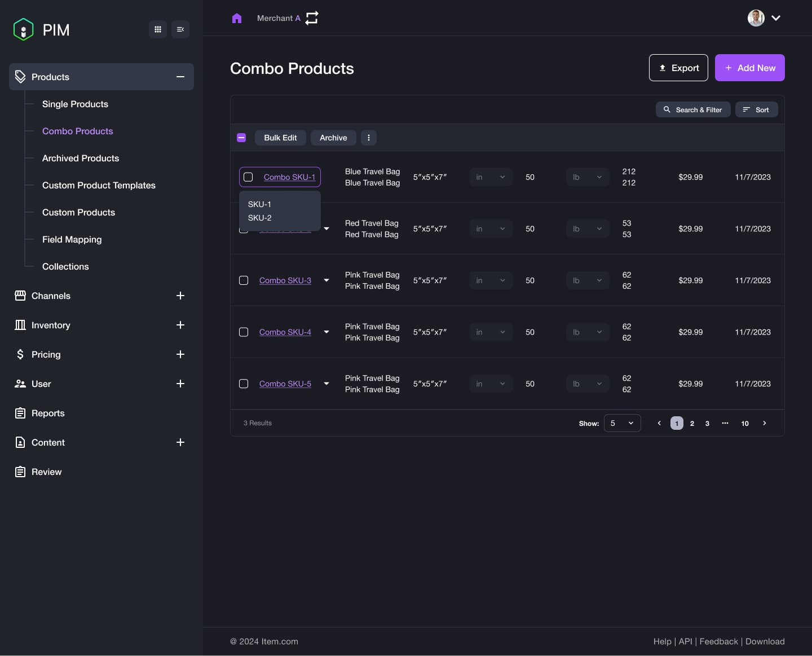Expand account menu chevron beside avatar
The image size is (812, 656).
point(776,18)
